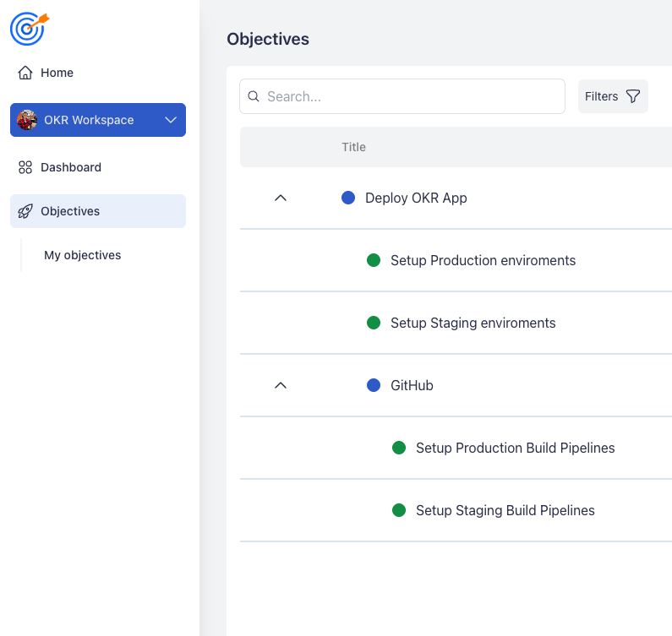Collapse the Deploy OKR App row
This screenshot has width=672, height=636.
[281, 198]
